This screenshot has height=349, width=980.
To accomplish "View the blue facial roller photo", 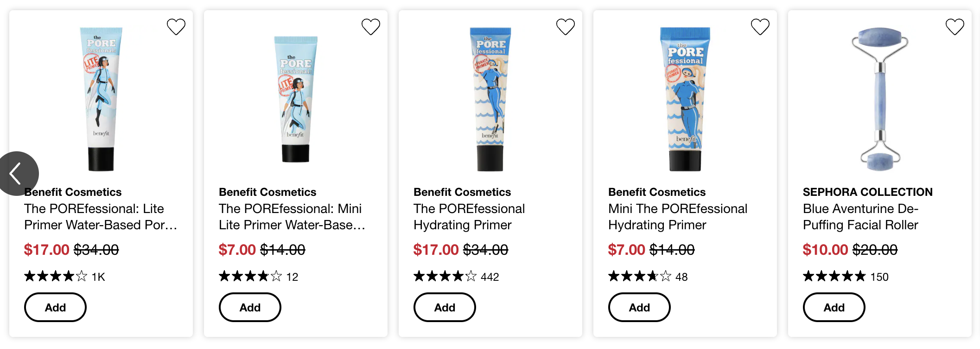I will [x=880, y=99].
